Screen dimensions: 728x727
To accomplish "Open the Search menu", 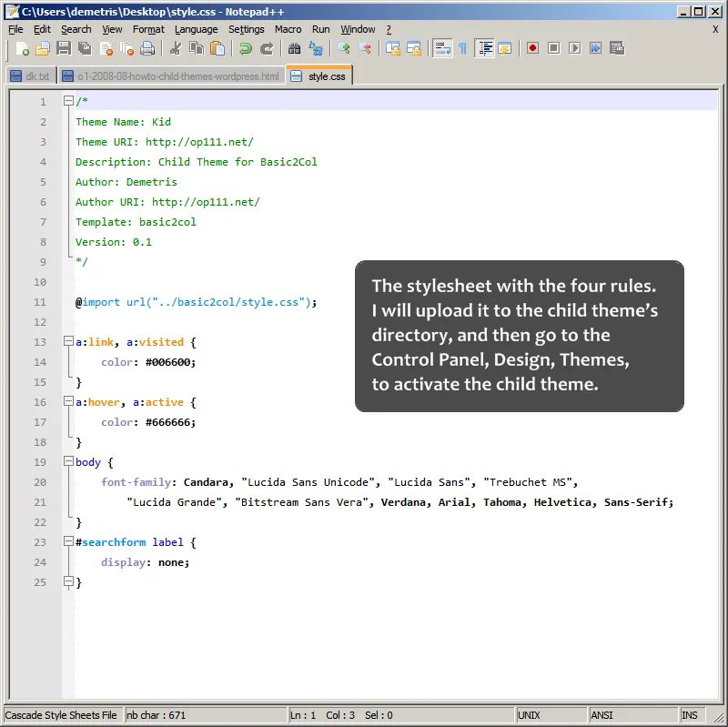I will tap(76, 29).
